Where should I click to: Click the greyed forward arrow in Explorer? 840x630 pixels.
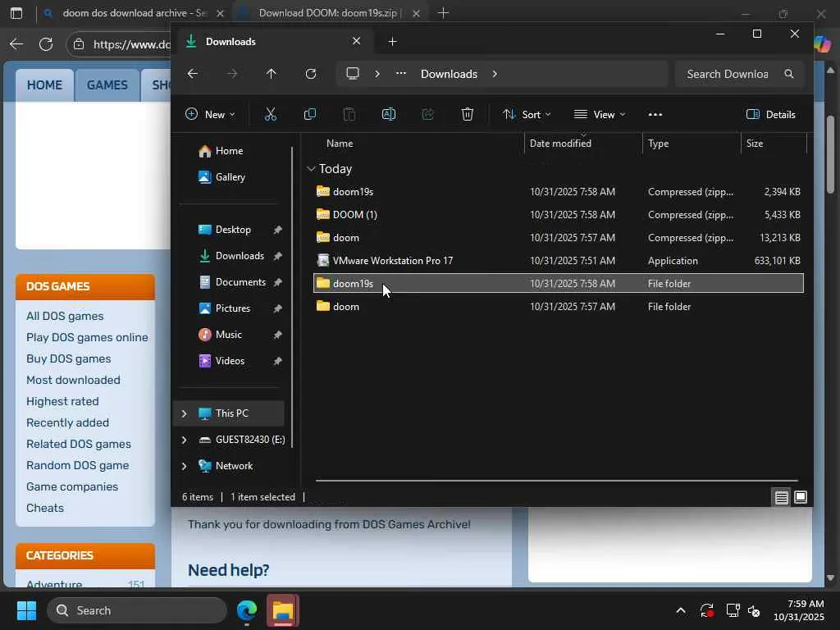(x=232, y=73)
